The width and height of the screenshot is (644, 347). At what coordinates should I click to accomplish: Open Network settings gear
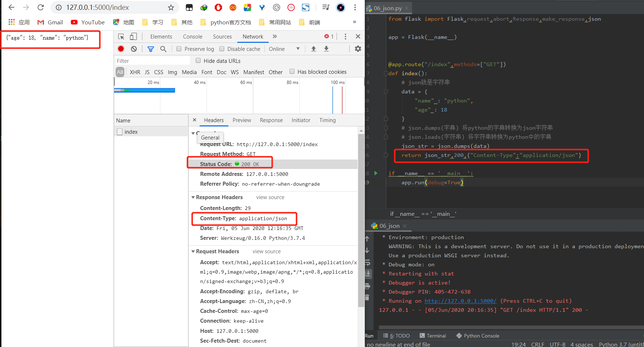[358, 49]
